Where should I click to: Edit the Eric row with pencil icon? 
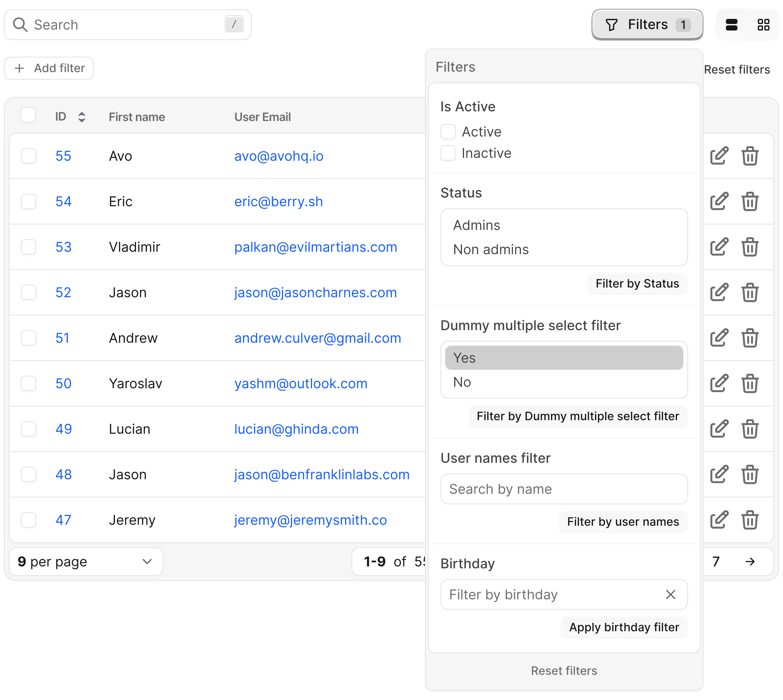click(719, 201)
